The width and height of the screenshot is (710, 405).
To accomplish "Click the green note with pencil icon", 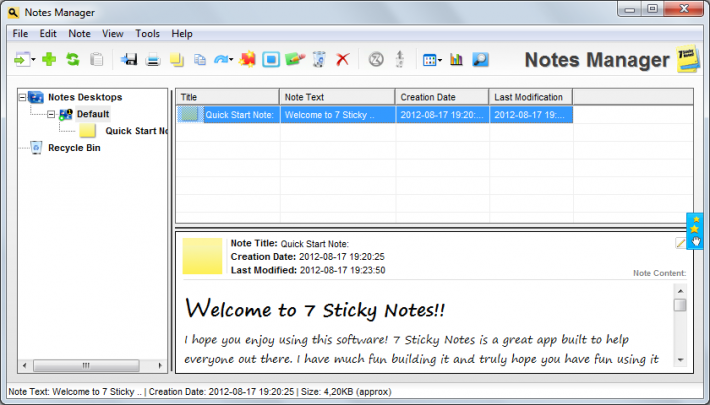I will pos(295,59).
